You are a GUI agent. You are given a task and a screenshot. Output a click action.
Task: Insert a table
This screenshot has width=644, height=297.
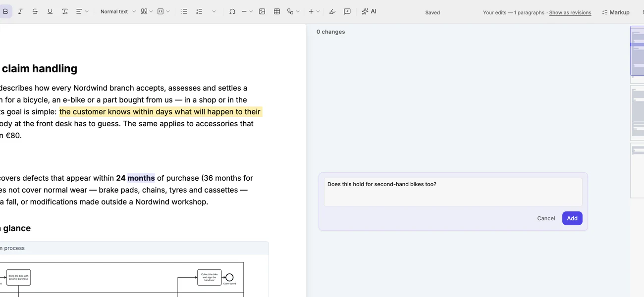tap(277, 11)
